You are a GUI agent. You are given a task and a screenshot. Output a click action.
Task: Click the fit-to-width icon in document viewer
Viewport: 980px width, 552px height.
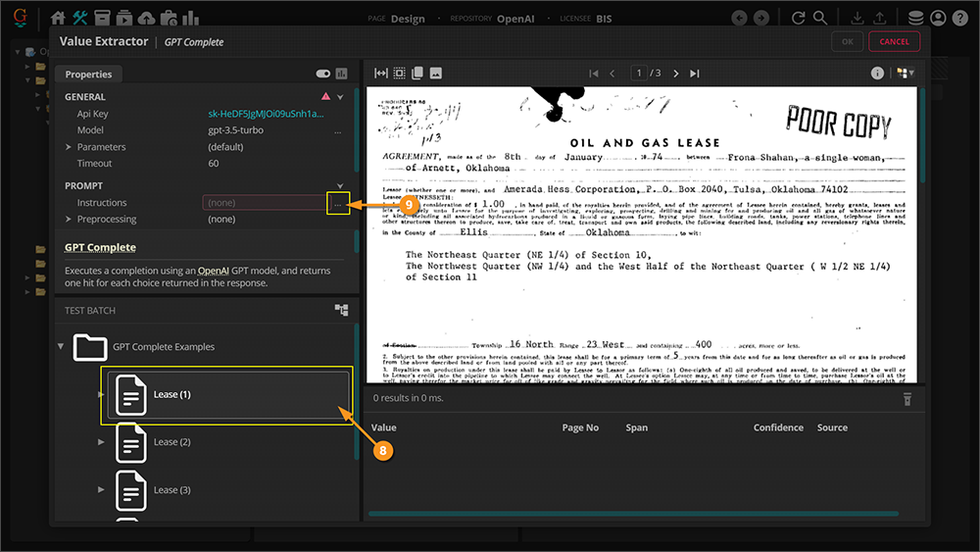(381, 74)
